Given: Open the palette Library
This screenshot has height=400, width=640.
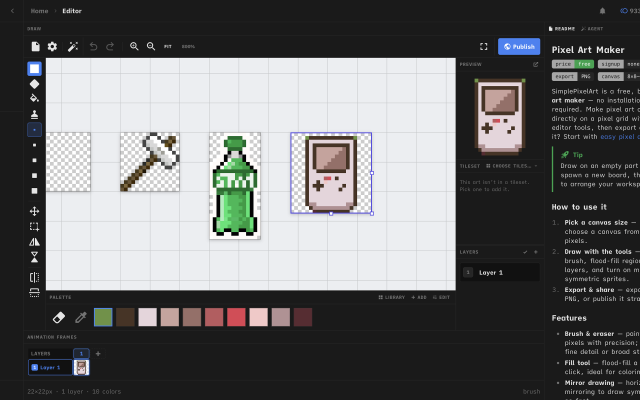Looking at the screenshot, I should click(392, 298).
